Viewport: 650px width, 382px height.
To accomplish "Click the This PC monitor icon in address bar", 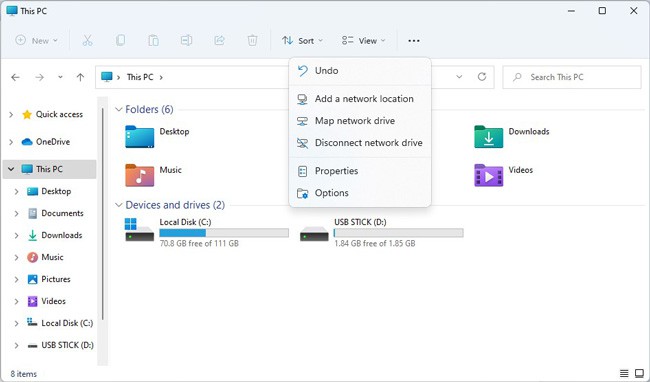I will 107,77.
